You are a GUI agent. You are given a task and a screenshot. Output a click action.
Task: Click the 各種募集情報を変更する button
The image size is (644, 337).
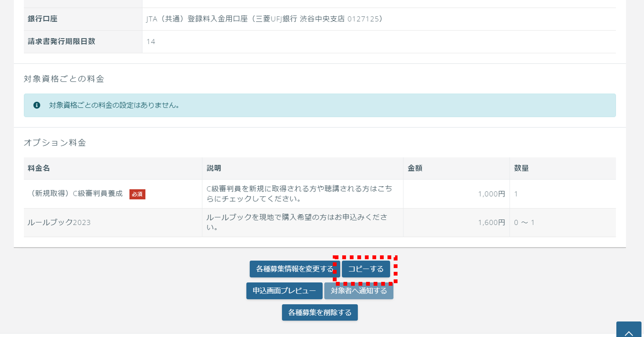pos(295,269)
